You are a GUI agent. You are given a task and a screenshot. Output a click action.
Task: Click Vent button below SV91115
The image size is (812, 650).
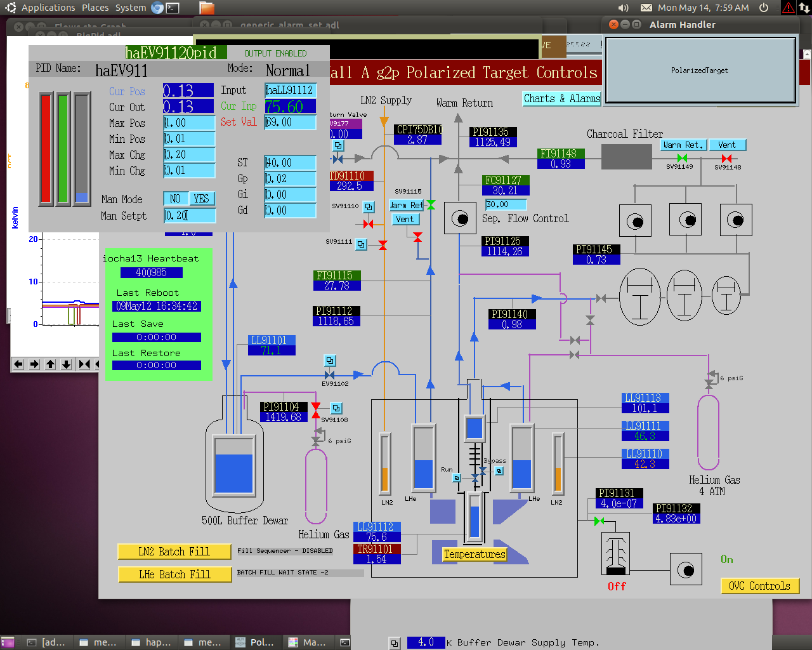405,219
